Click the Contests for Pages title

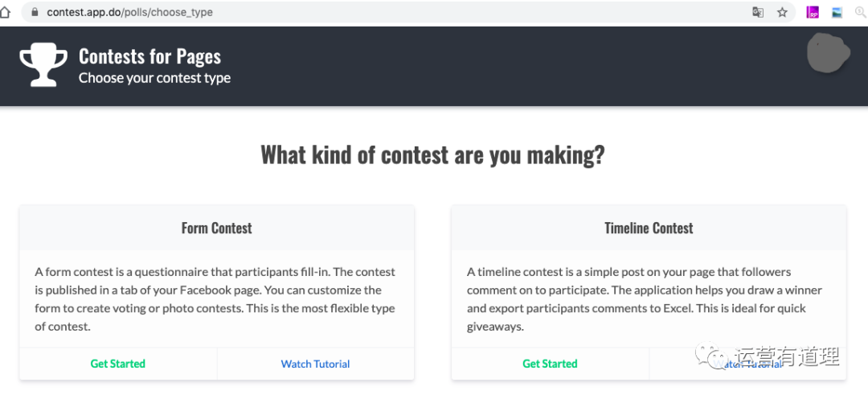click(x=149, y=56)
